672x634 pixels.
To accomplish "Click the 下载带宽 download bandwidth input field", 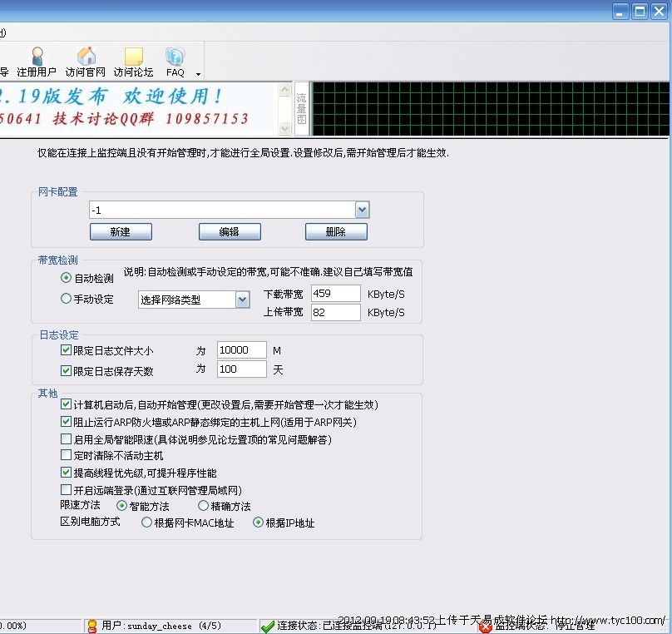I will pyautogui.click(x=335, y=294).
